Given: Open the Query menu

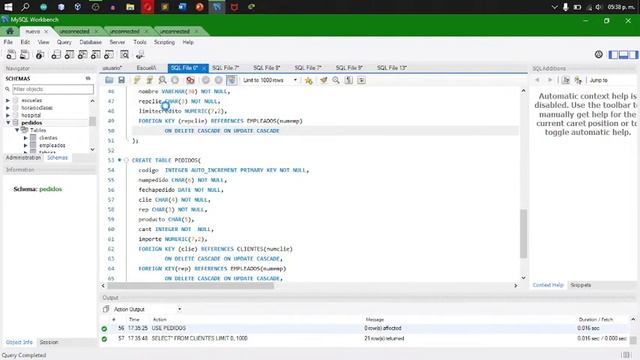Looking at the screenshot, I should click(64, 42).
